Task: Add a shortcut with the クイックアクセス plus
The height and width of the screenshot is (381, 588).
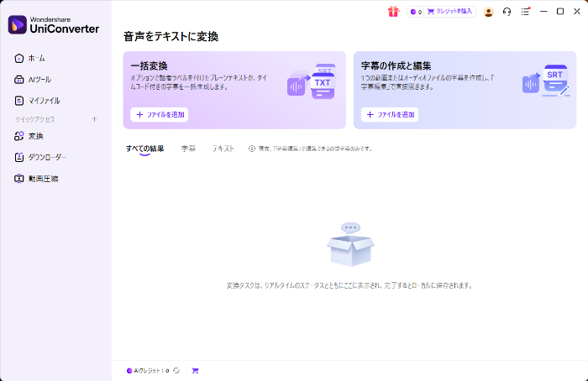Action: (94, 119)
